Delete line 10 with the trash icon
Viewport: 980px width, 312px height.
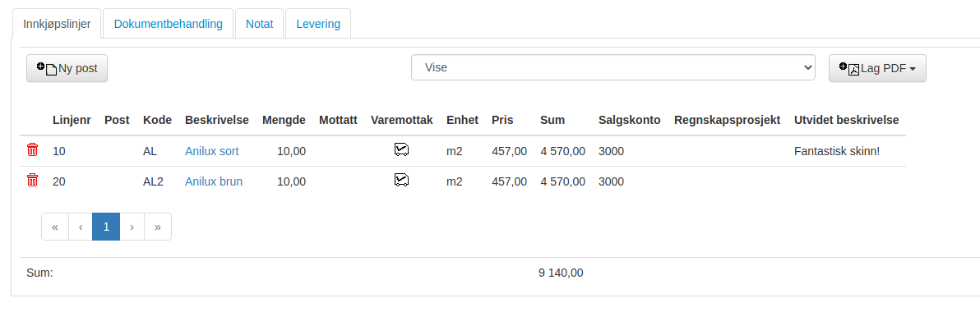click(33, 149)
